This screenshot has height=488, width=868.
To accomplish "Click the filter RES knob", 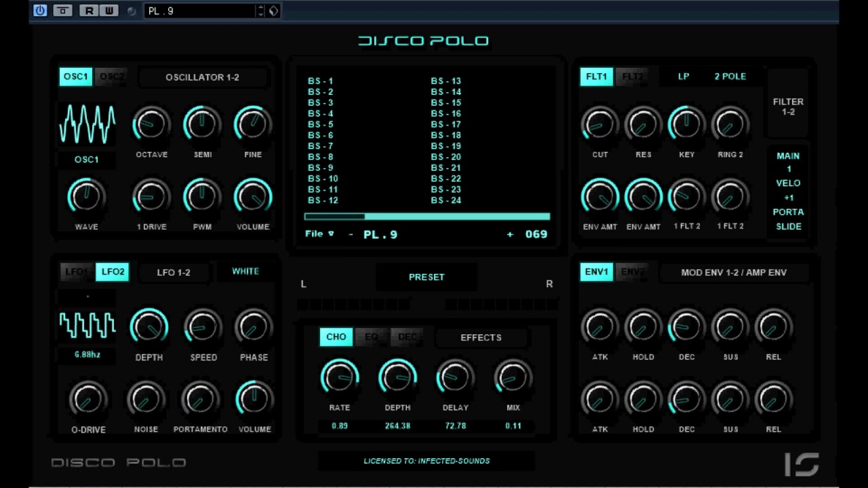I will pos(644,125).
